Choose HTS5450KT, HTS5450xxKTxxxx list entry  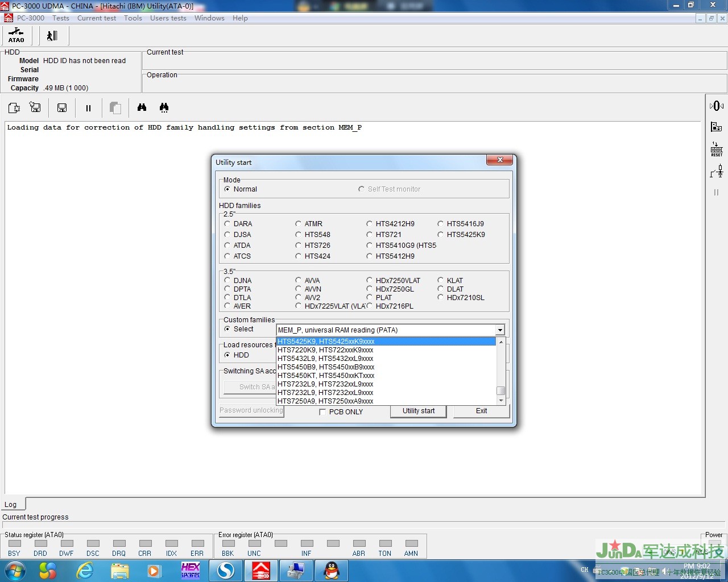pos(386,376)
